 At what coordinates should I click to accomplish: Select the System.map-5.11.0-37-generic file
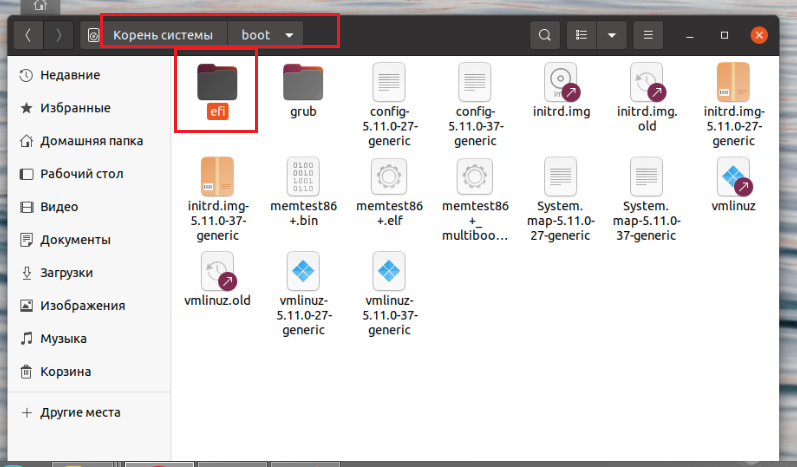647,200
